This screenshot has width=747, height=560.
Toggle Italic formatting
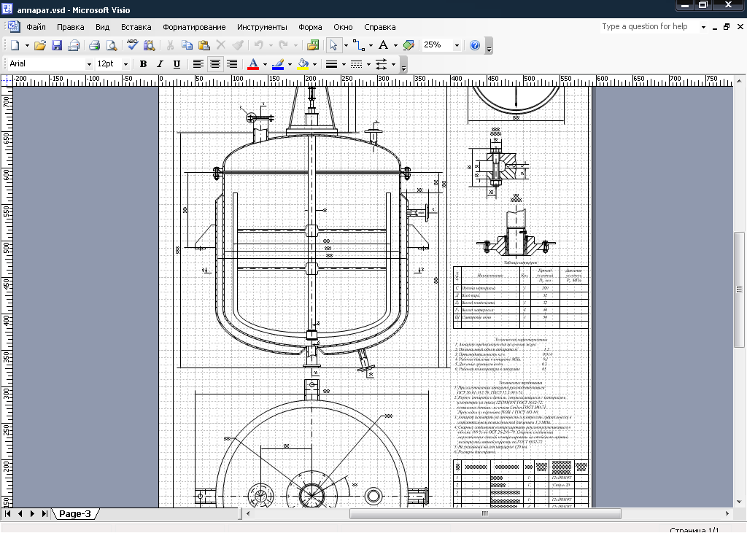[x=160, y=64]
